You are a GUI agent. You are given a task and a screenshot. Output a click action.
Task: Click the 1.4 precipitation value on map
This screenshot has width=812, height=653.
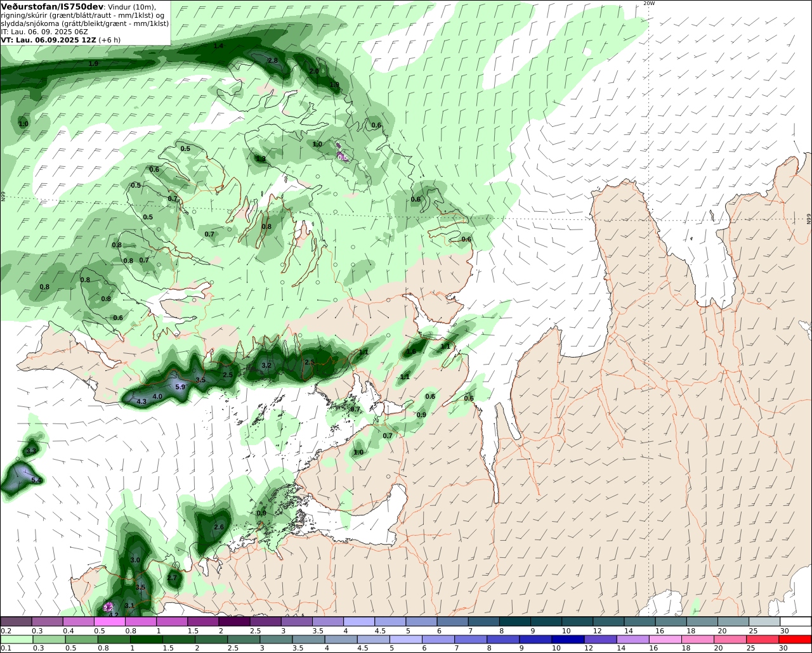[x=218, y=46]
